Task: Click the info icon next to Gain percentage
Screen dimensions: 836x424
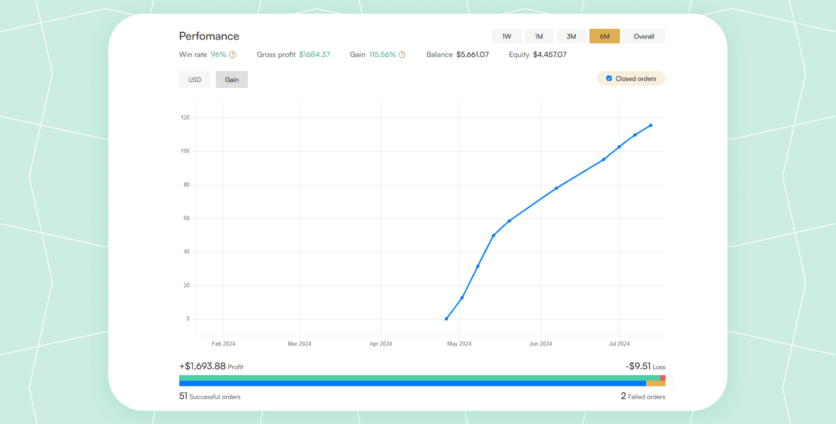Action: pyautogui.click(x=402, y=55)
